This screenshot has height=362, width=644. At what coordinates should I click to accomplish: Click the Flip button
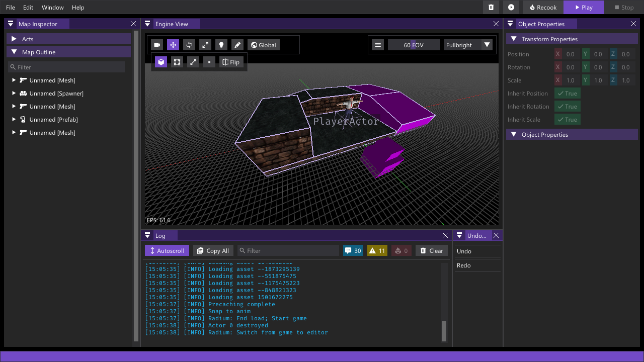[x=231, y=62]
